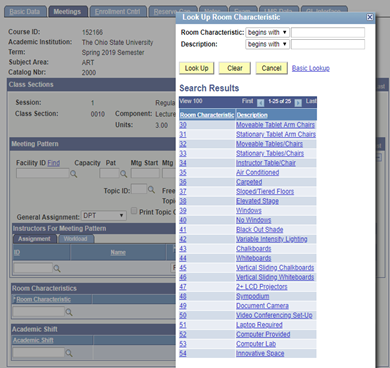Focus the Room Characteristic search input field
Viewport: 390px width, 368px height.
[328, 32]
